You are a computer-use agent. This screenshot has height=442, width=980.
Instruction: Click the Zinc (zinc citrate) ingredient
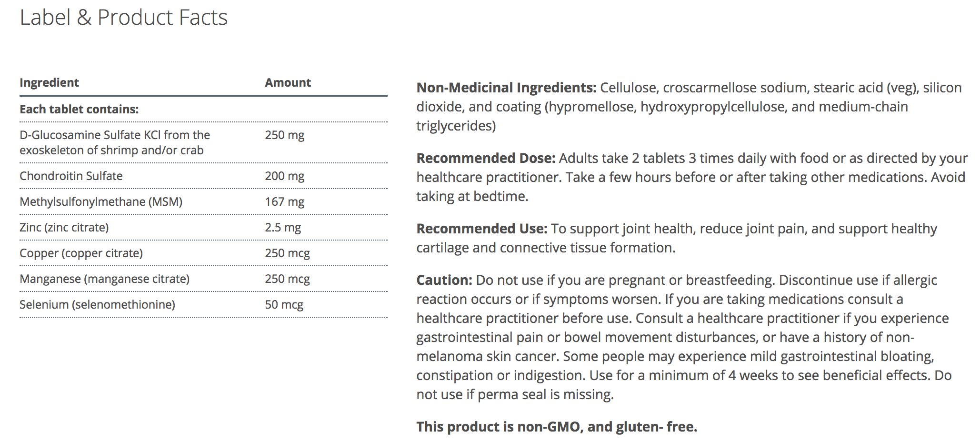click(x=64, y=227)
